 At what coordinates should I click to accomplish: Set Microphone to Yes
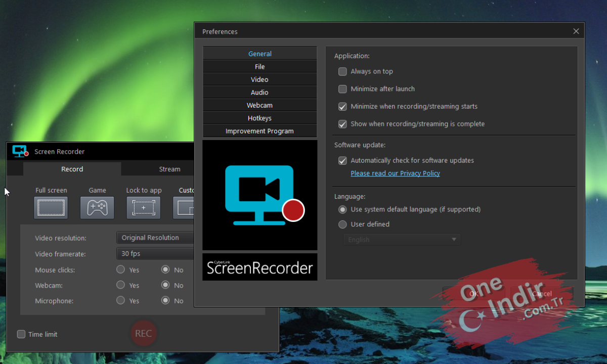(x=120, y=300)
